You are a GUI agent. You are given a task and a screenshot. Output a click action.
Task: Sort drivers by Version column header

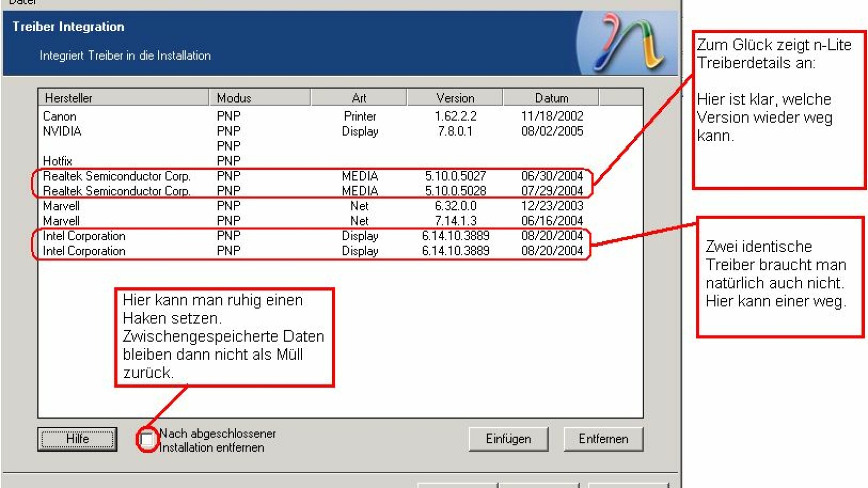455,98
